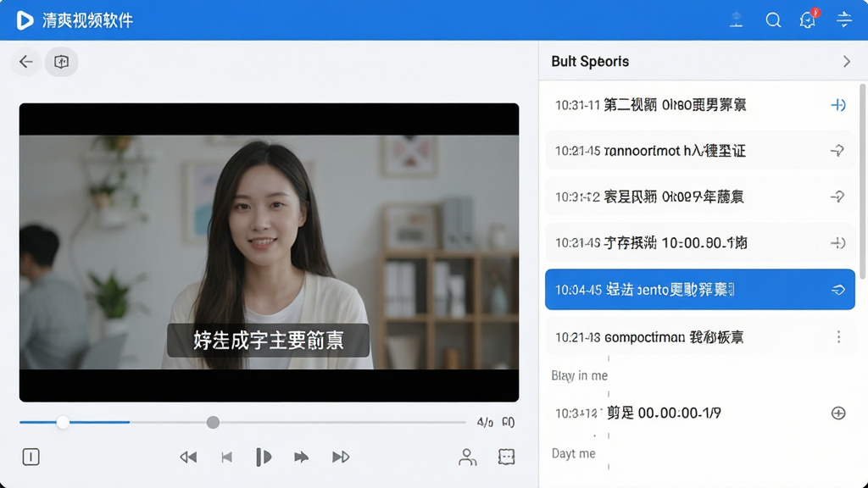Viewport: 868px width, 488px height.
Task: Click the app logo play icon
Action: 25,20
